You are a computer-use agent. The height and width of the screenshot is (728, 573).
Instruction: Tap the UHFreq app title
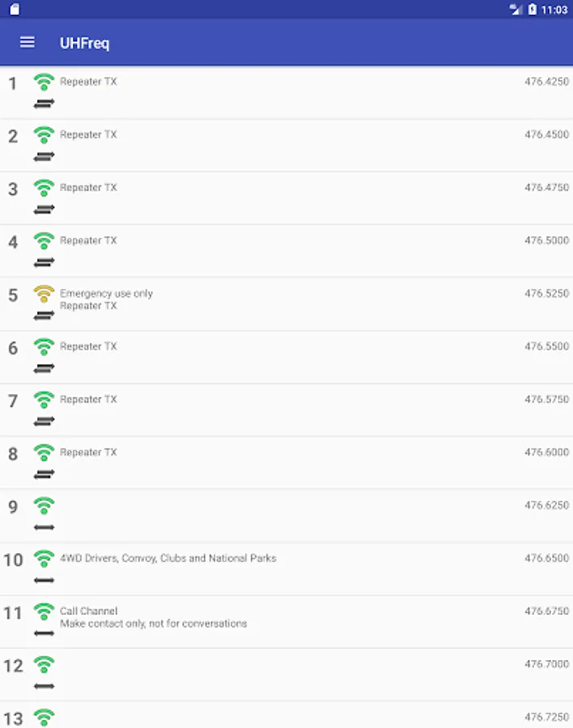pos(84,43)
